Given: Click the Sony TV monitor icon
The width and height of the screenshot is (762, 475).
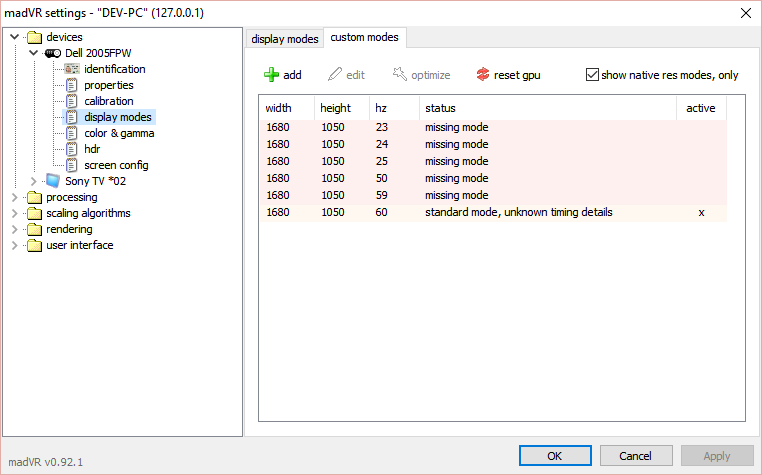Looking at the screenshot, I should coord(53,181).
